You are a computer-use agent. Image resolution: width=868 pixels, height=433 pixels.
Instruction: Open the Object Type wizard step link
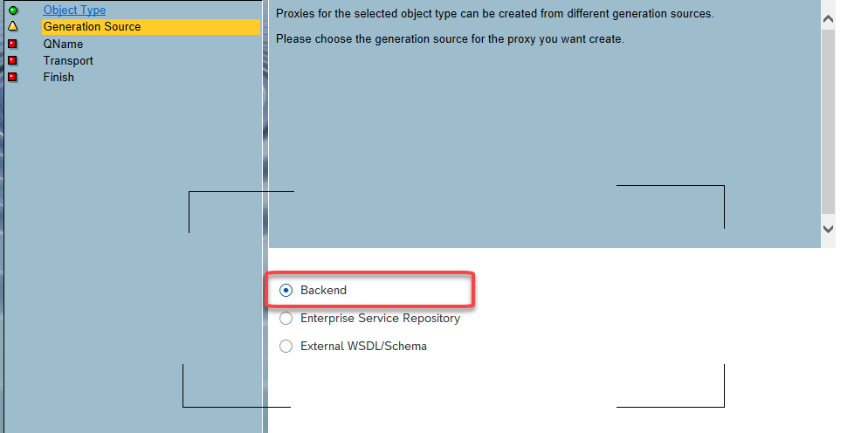(x=74, y=10)
